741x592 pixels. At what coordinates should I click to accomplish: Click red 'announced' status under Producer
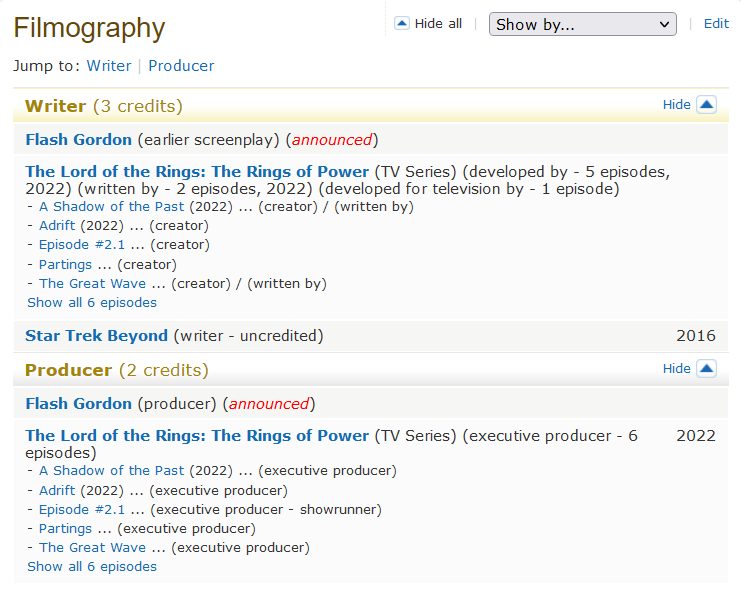click(268, 404)
